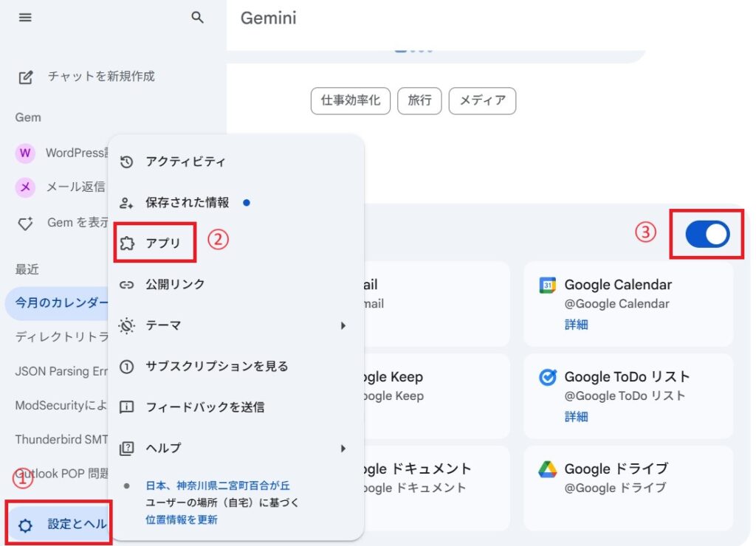Open the hamburger main menu

point(25,18)
